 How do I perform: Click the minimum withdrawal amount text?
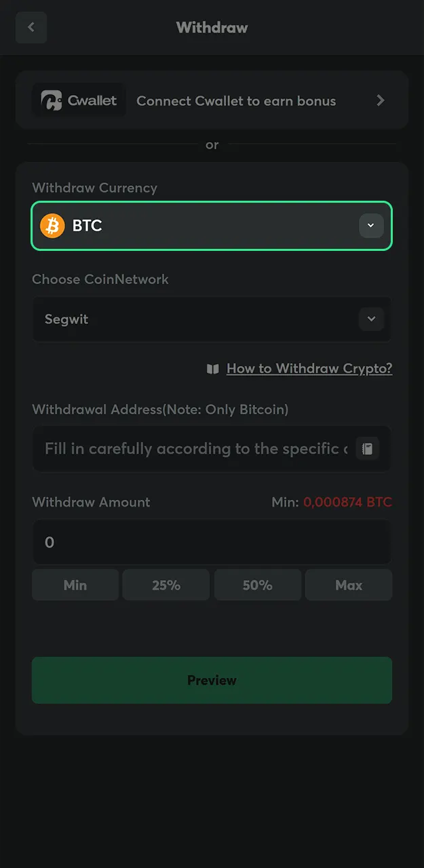pyautogui.click(x=331, y=502)
